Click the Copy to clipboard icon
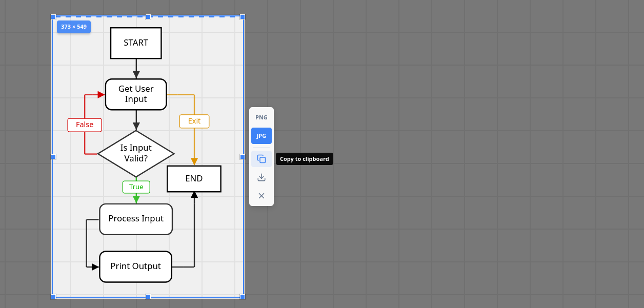This screenshot has width=644, height=308. 261,159
